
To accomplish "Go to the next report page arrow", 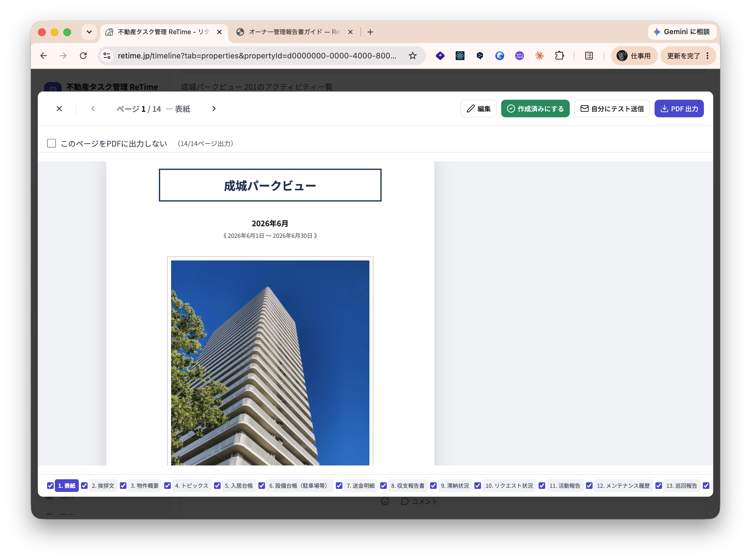I will [x=214, y=109].
